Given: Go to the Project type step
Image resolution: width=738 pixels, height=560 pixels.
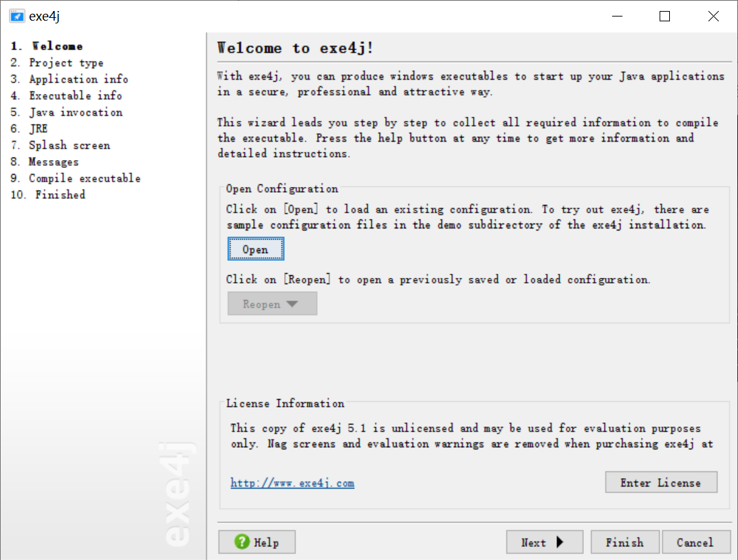Looking at the screenshot, I should point(57,63).
